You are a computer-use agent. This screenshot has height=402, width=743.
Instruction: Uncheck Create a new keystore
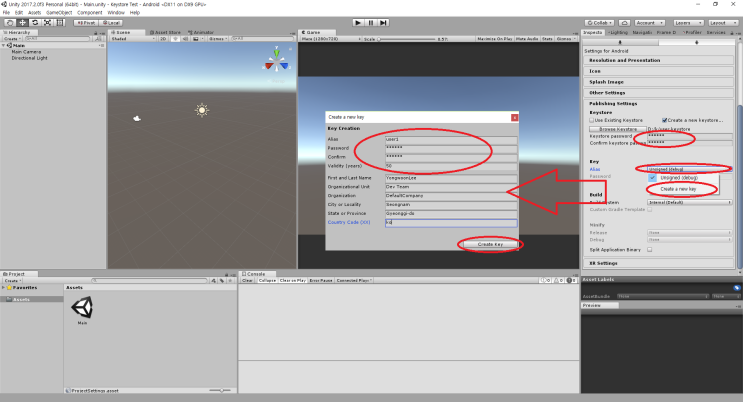(663, 120)
